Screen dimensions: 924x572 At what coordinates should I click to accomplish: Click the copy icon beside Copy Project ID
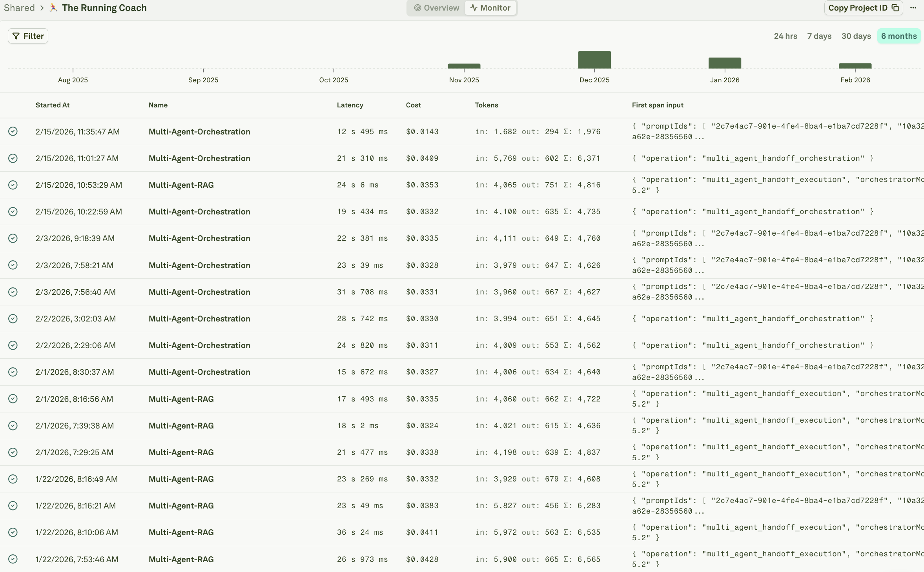pyautogui.click(x=895, y=7)
